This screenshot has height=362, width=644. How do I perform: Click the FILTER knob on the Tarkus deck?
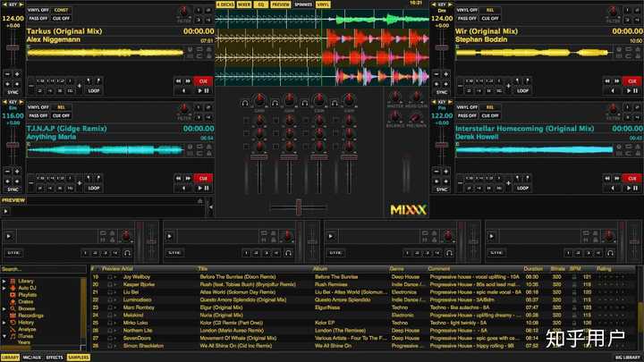tap(184, 11)
